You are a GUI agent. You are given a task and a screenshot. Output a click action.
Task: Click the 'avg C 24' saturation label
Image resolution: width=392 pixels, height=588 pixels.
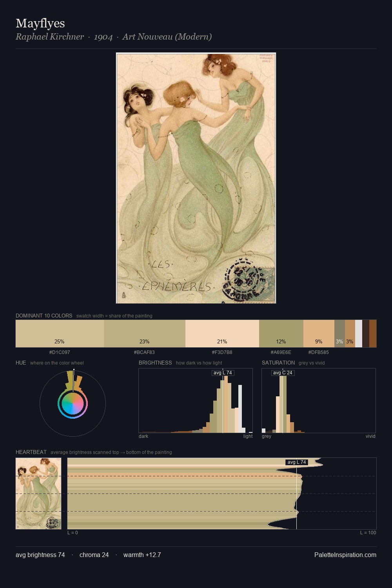click(283, 373)
